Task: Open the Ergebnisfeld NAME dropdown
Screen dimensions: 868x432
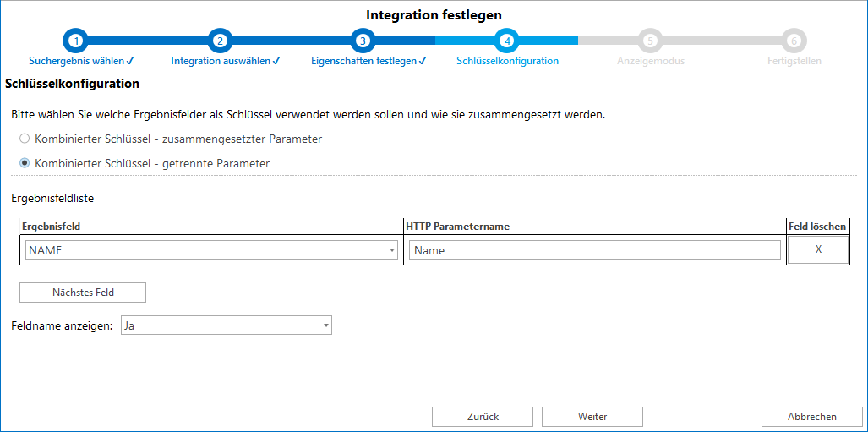Action: 210,250
